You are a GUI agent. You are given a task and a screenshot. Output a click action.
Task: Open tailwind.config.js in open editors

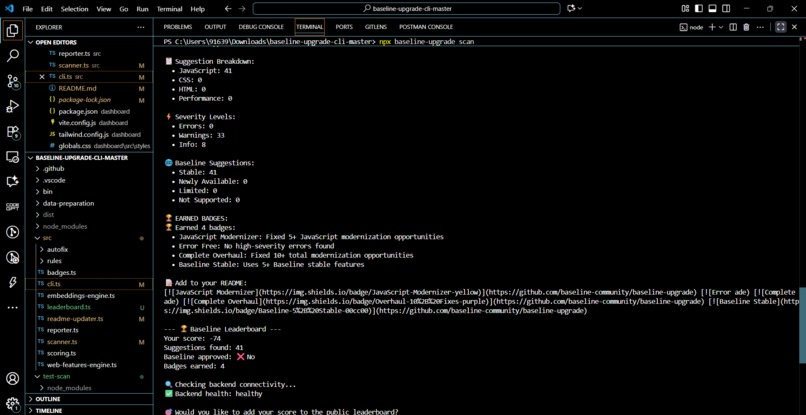89,134
